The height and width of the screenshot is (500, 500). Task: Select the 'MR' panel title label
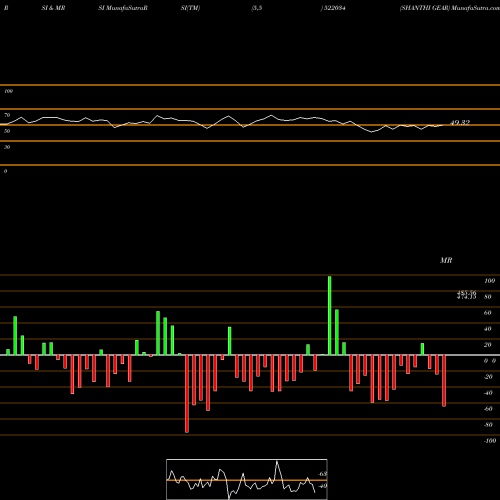pos(446,260)
